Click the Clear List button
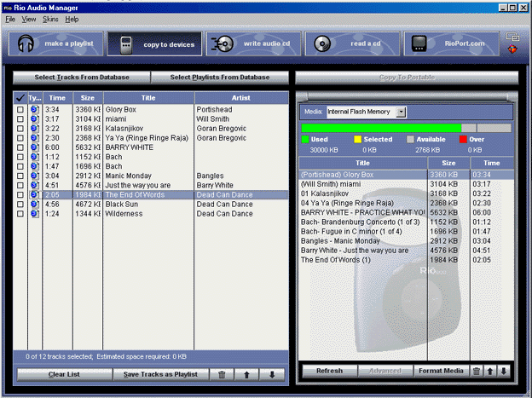This screenshot has width=532, height=398. [x=64, y=374]
